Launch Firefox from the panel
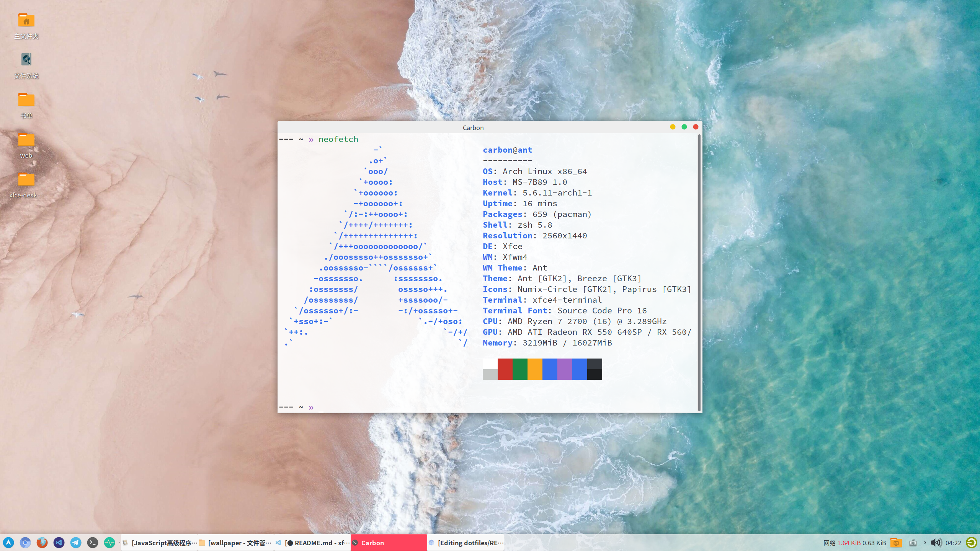Viewport: 980px width, 551px height. (42, 543)
